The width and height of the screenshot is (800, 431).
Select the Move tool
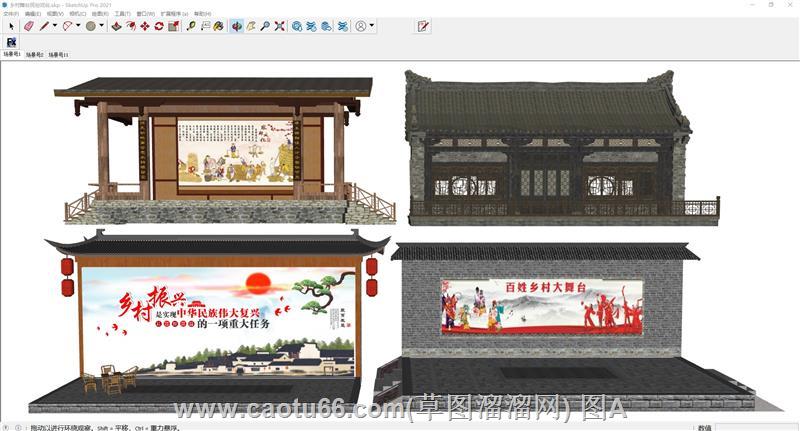pyautogui.click(x=145, y=26)
